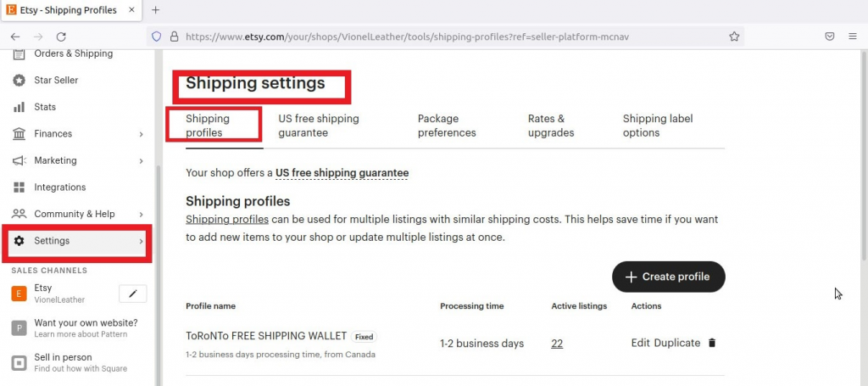Open Rates & upgrades tab
The height and width of the screenshot is (386, 868).
(x=551, y=126)
